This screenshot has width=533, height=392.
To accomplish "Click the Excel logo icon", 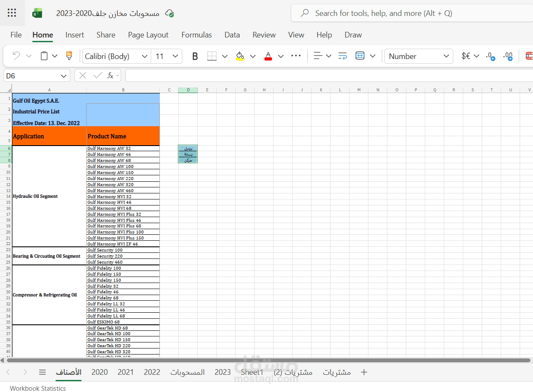I will coord(37,13).
